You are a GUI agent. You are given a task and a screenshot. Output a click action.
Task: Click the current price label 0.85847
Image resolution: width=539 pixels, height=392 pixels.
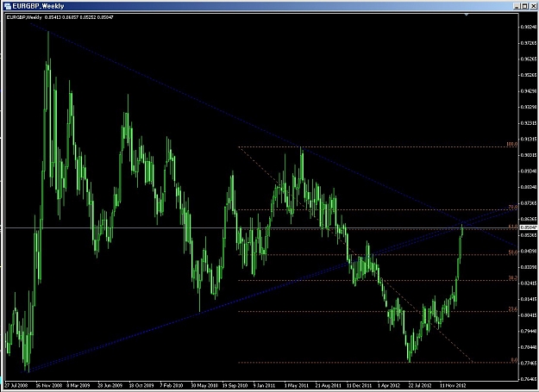coord(528,227)
